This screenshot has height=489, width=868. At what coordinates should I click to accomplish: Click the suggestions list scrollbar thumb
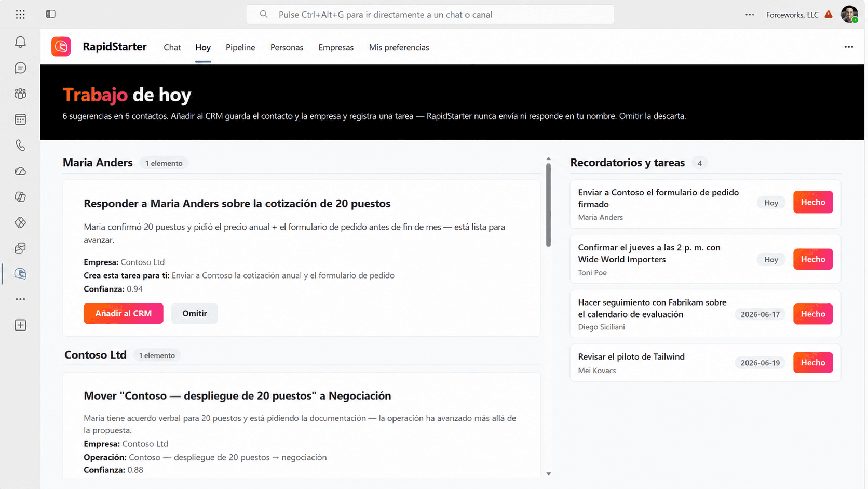click(548, 205)
